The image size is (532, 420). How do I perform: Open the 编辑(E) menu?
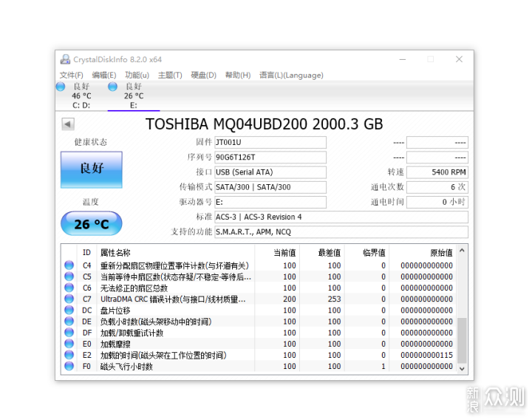tap(104, 75)
